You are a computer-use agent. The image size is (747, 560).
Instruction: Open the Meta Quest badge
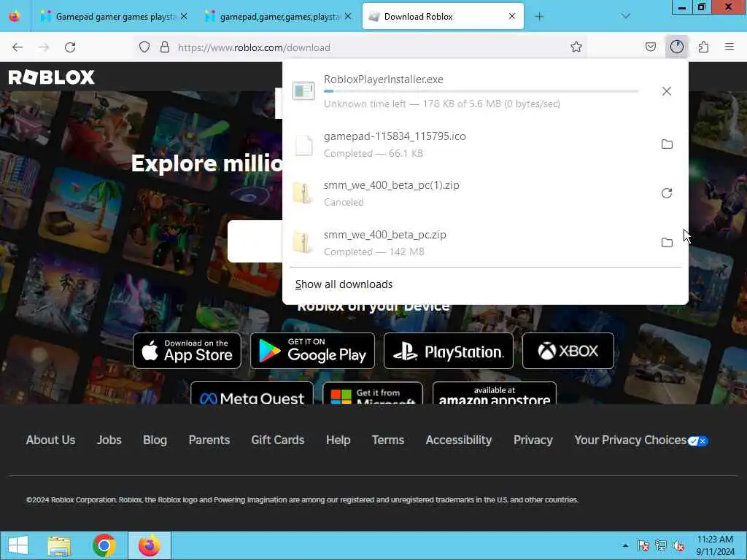[x=252, y=393]
